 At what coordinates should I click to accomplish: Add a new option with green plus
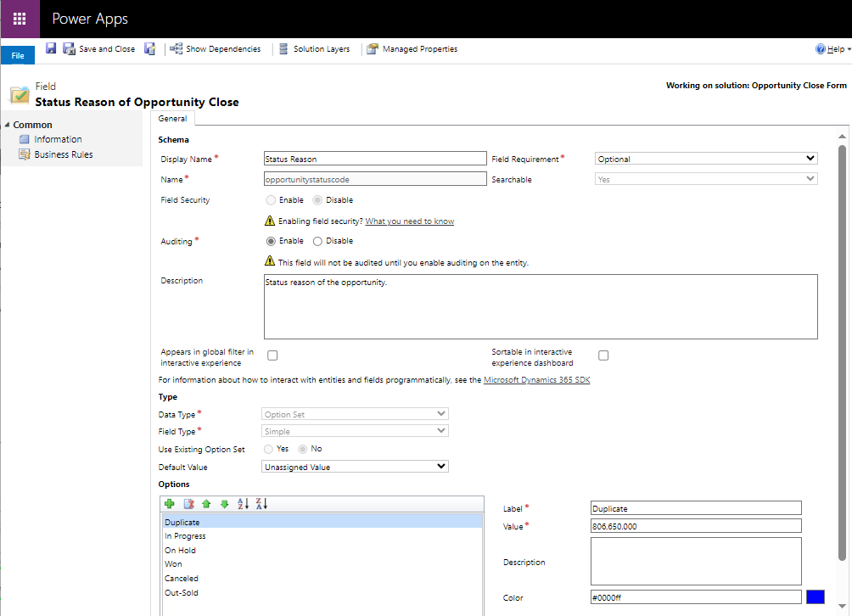[170, 503]
